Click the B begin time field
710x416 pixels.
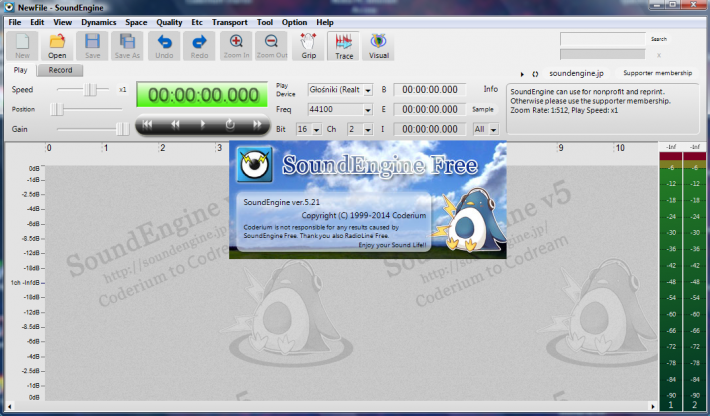430,90
